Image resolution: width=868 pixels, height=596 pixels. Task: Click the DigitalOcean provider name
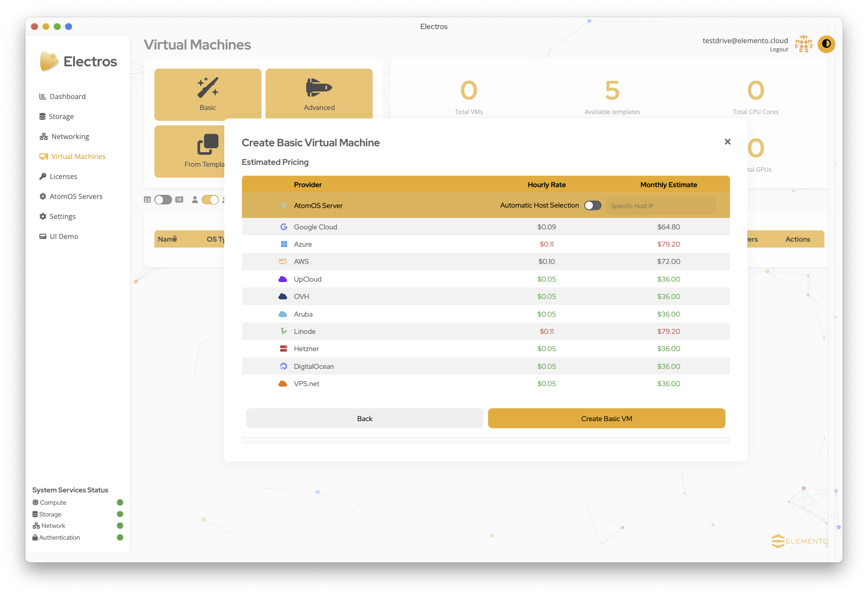(314, 366)
